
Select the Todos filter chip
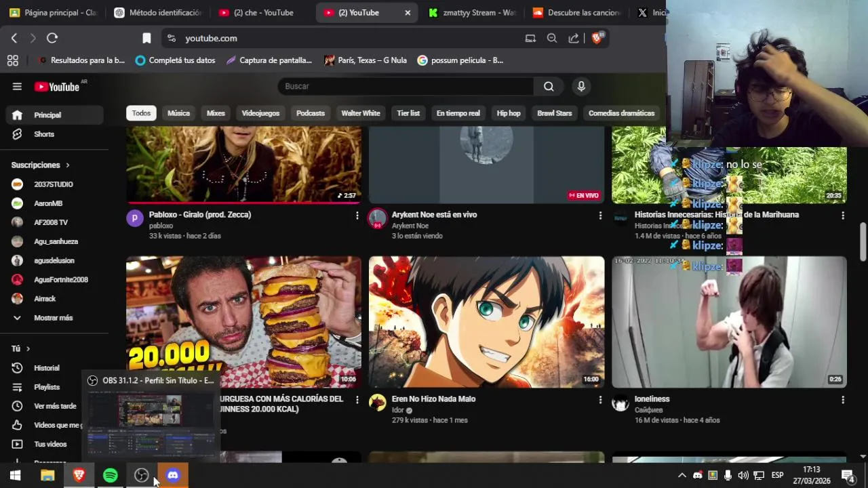pos(141,113)
